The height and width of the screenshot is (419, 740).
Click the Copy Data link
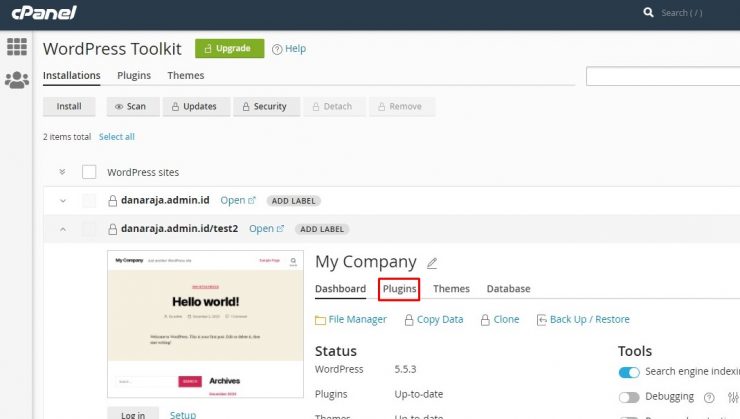(440, 319)
